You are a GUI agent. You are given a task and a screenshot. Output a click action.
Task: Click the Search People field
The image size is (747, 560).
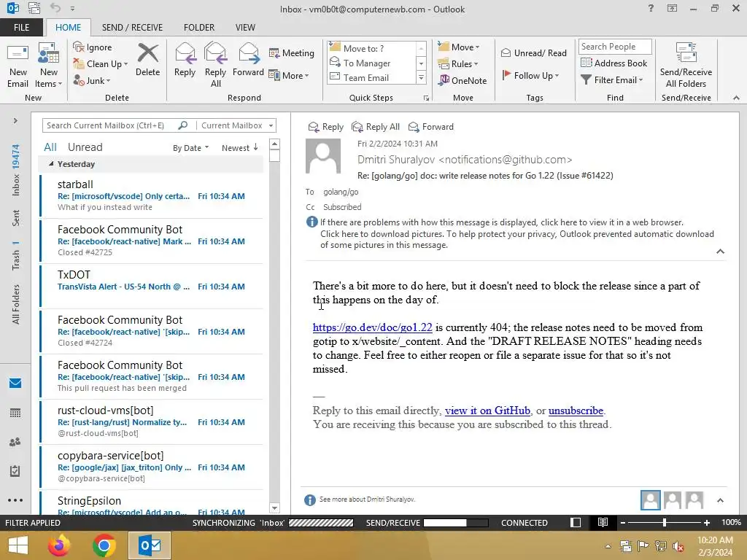coord(615,46)
